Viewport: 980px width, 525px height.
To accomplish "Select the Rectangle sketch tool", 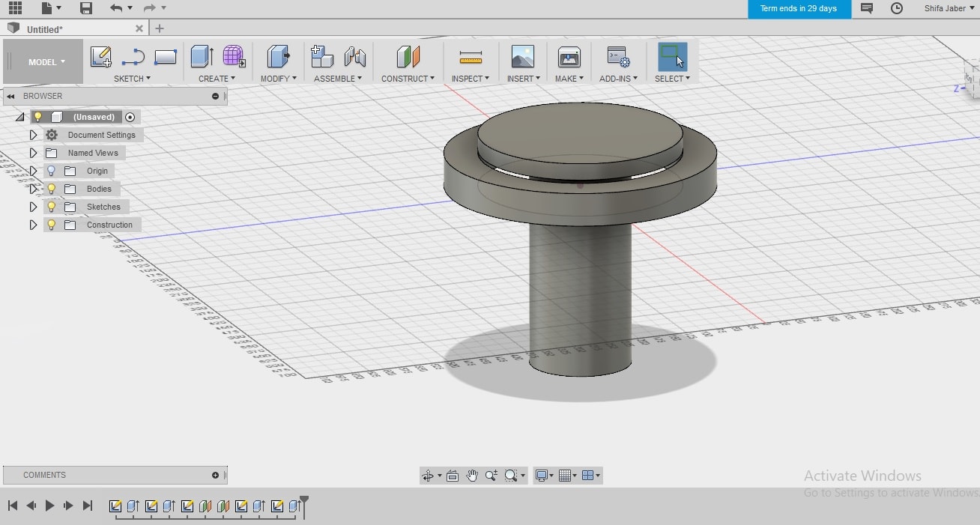I will (166, 57).
